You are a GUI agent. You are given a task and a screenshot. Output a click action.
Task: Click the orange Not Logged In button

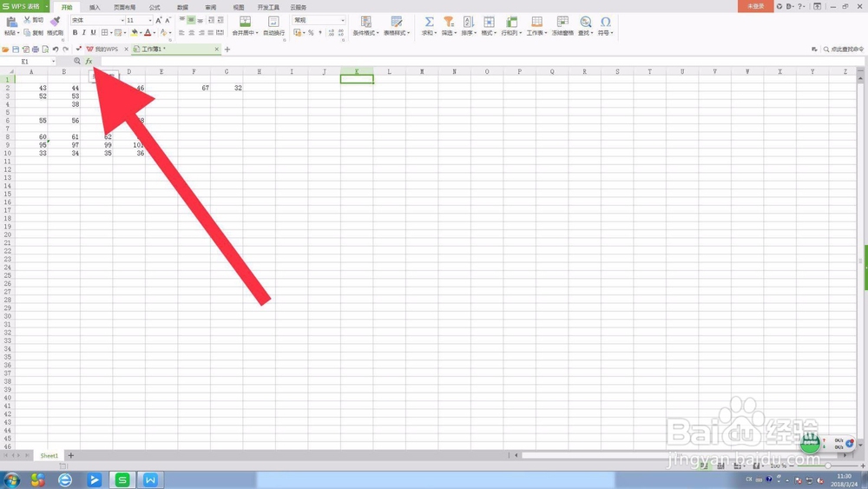756,6
